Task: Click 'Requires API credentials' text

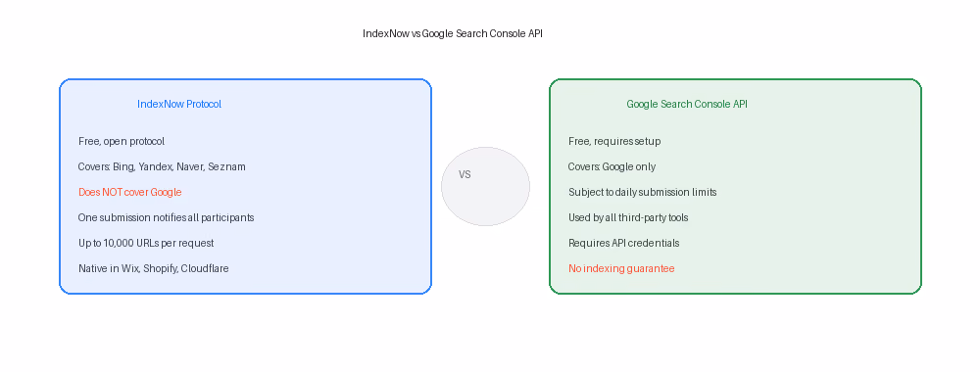Action: pos(623,243)
